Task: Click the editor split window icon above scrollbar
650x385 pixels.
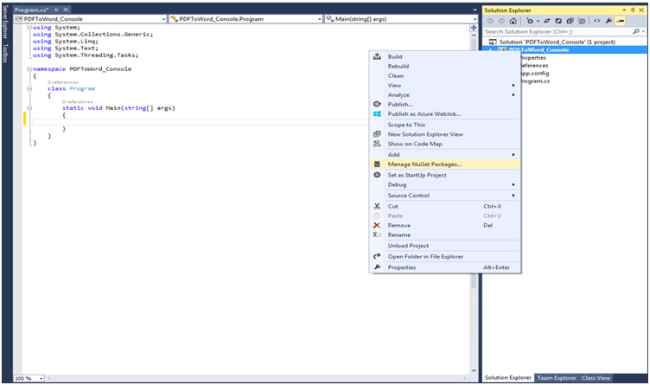Action: pos(473,28)
